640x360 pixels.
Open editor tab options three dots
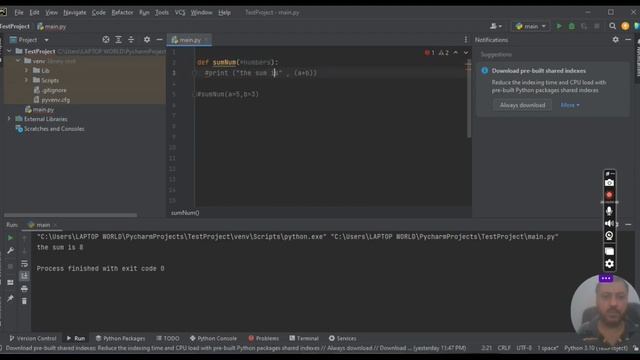[466, 40]
